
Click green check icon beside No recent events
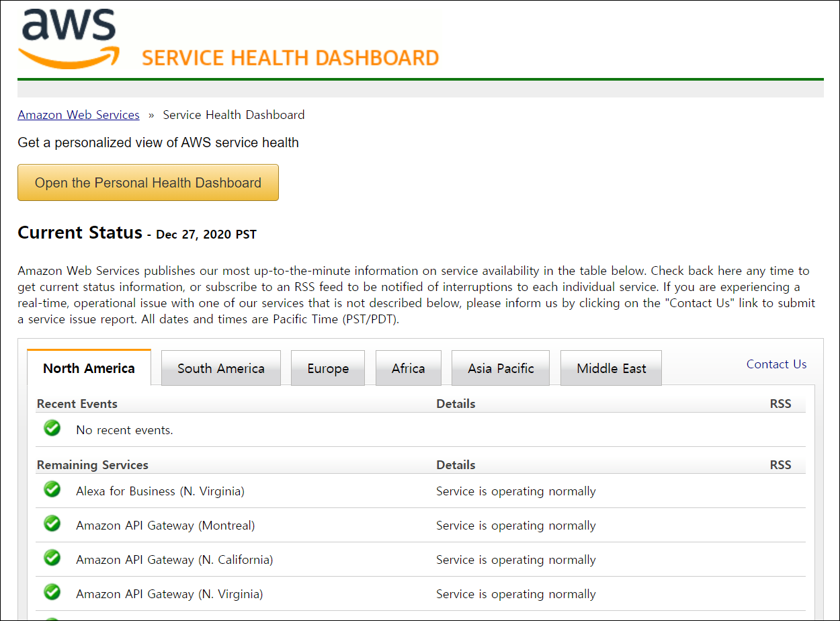click(x=52, y=428)
